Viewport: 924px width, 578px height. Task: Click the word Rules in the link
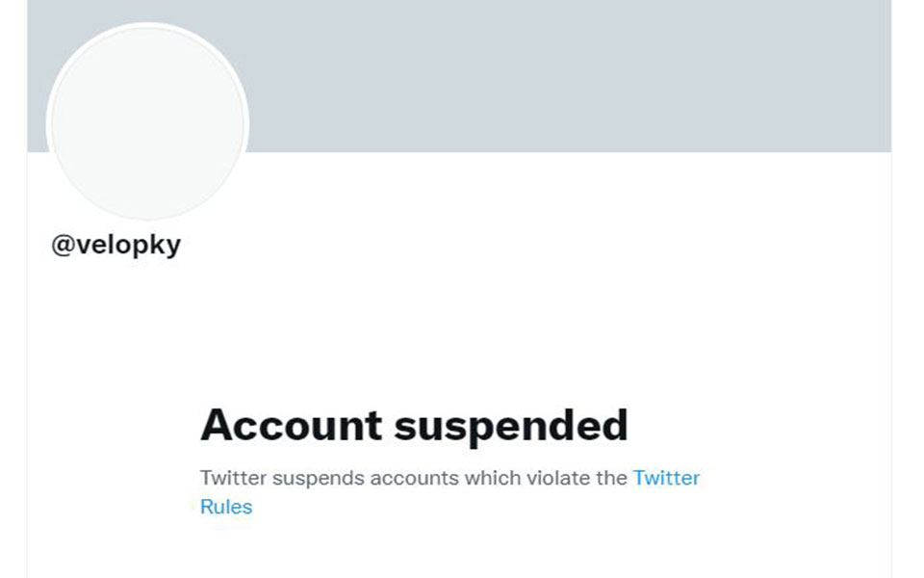pyautogui.click(x=226, y=506)
